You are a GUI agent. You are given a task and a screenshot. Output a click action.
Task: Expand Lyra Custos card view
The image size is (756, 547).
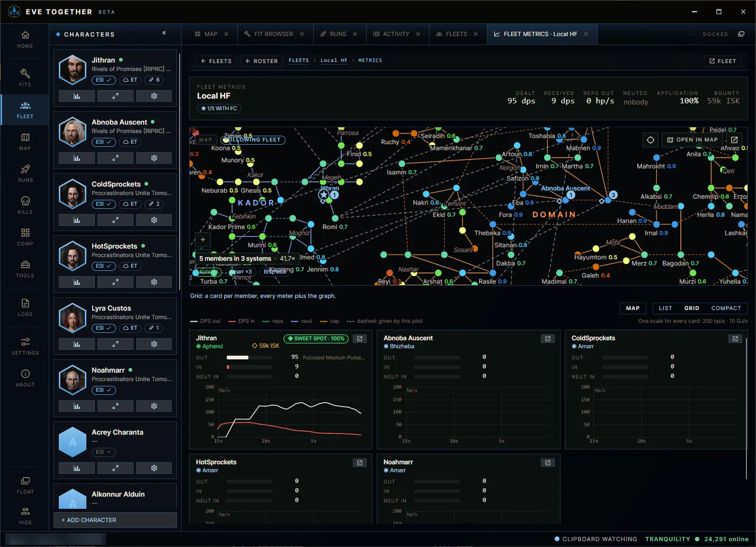115,344
